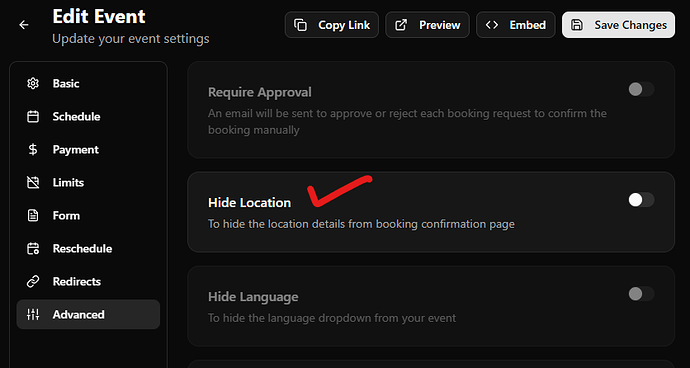Open the Redirects settings section

pos(88,282)
